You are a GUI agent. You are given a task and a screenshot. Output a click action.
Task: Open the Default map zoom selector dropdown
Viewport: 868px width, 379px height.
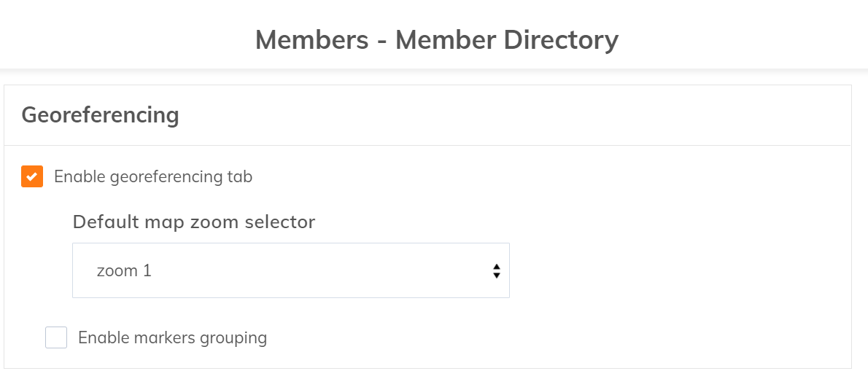click(x=290, y=270)
